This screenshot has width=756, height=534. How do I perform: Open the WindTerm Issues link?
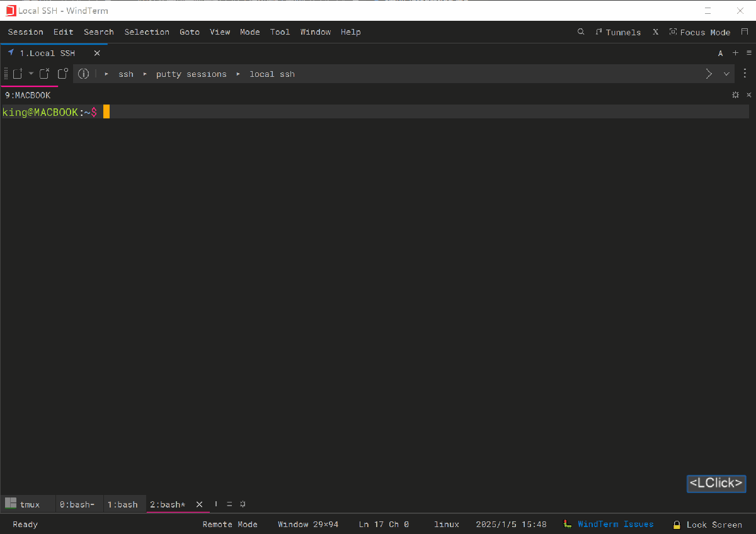point(616,524)
